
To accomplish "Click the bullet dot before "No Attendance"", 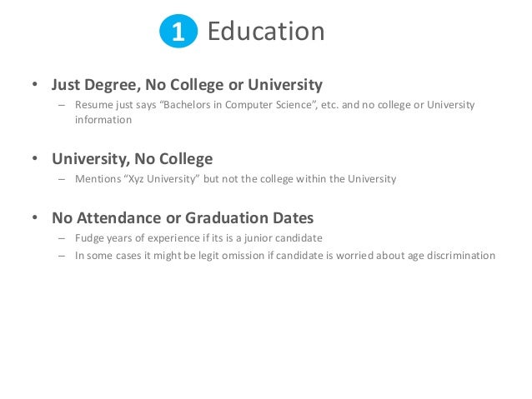I will click(x=34, y=219).
